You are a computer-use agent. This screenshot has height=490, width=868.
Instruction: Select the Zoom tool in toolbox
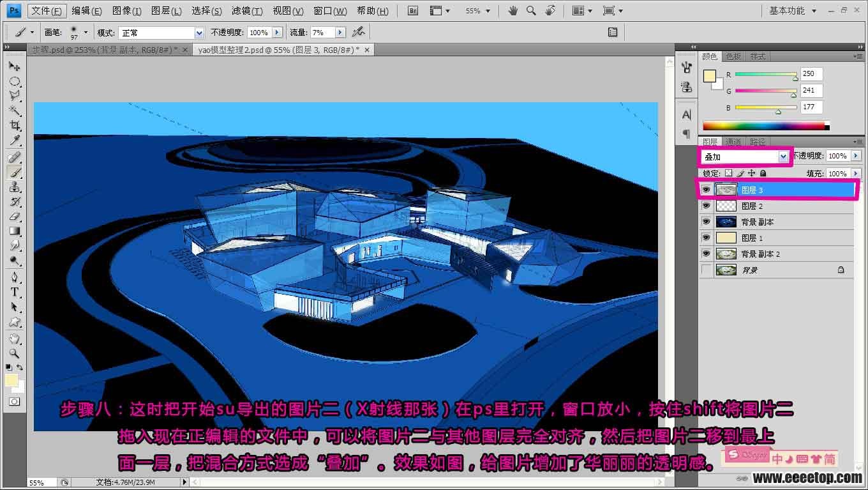(x=15, y=353)
